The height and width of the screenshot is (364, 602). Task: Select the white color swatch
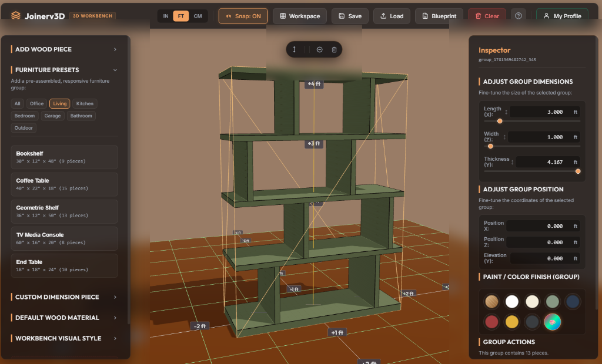(x=512, y=302)
